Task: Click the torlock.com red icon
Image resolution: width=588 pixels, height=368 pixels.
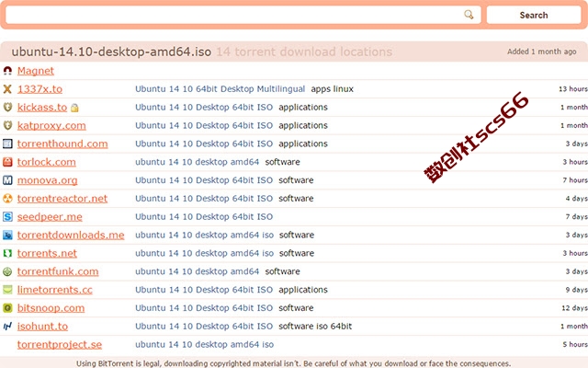Action: (7, 162)
